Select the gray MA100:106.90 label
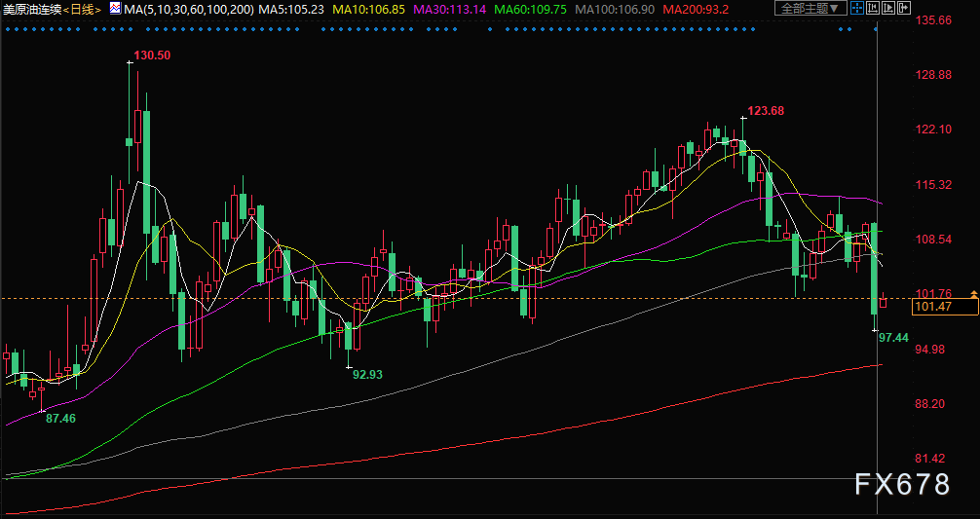The width and height of the screenshot is (980, 519). coord(615,10)
